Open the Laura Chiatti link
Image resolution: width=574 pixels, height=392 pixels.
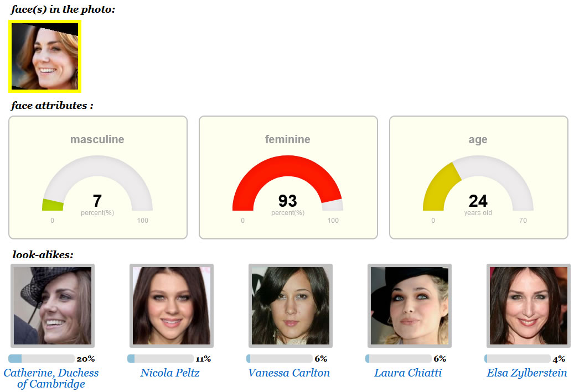[x=408, y=373]
